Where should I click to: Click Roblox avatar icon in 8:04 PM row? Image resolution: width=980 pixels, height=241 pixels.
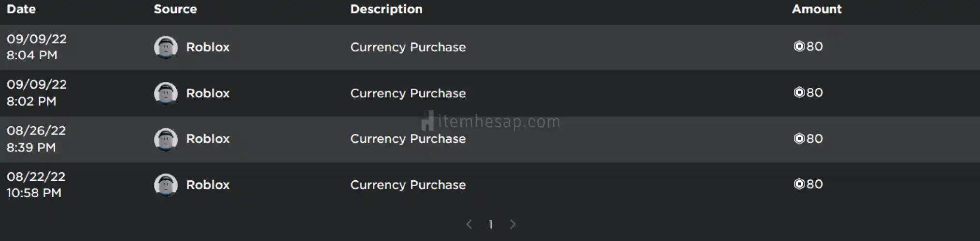click(166, 47)
